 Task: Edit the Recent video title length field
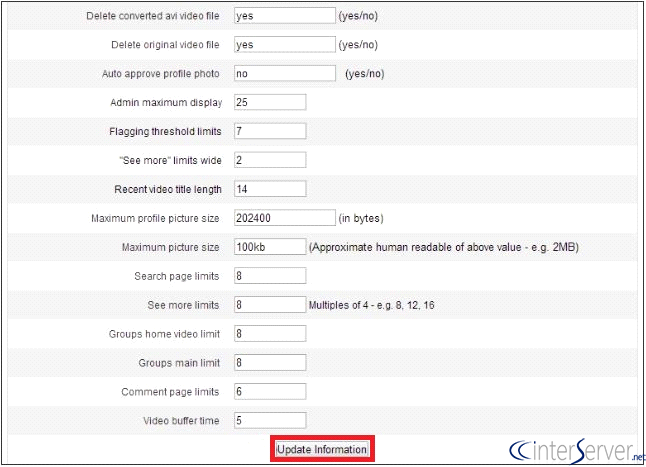click(270, 189)
